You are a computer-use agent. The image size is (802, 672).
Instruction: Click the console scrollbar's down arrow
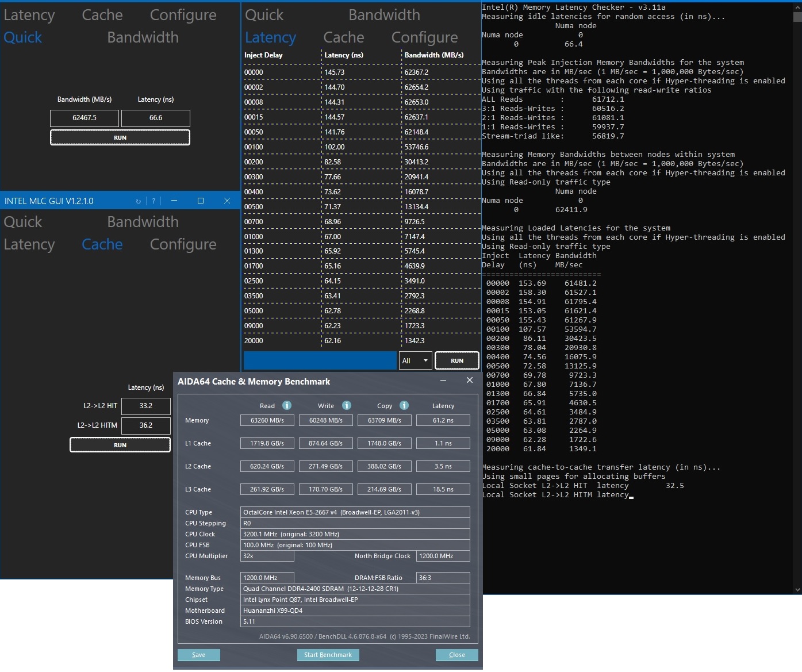pos(797,589)
